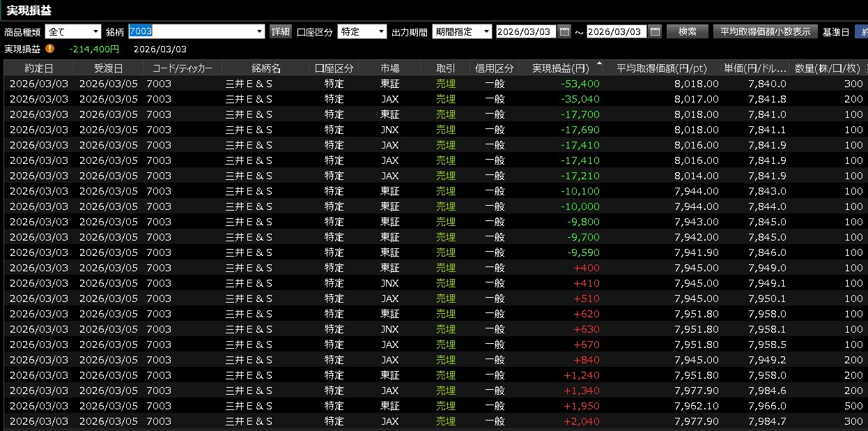Viewport: 868px width, 431px height.
Task: Click the 詳細 button next to 銘柄
Action: point(281,31)
